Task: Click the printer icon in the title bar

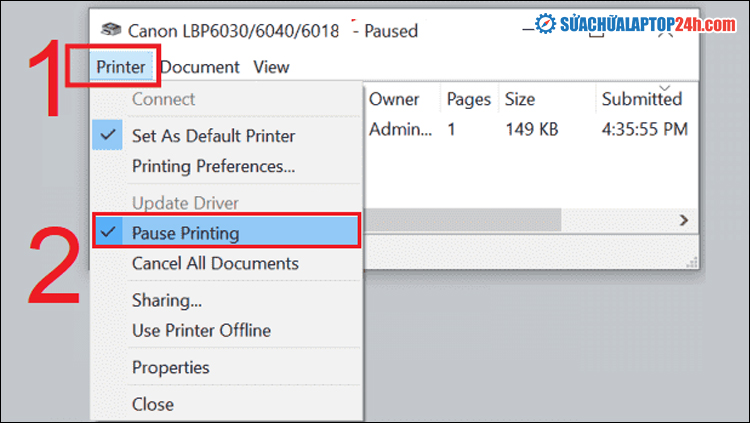Action: pos(111,31)
